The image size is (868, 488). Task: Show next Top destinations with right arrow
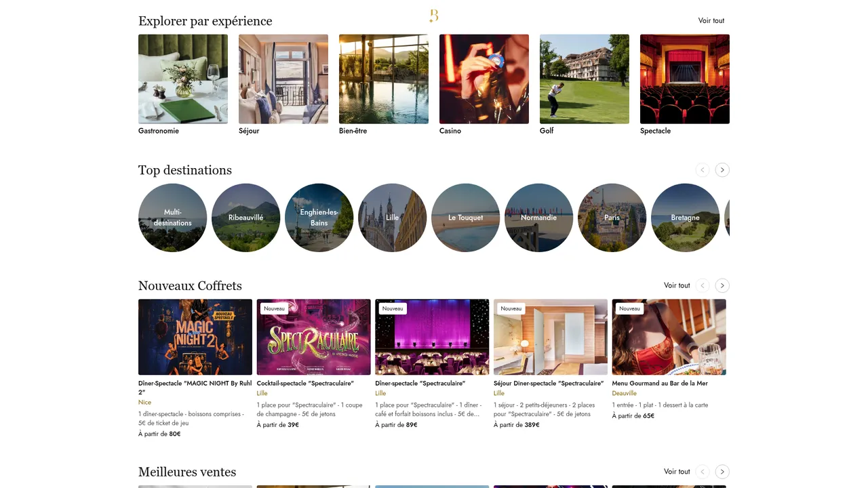tap(722, 170)
